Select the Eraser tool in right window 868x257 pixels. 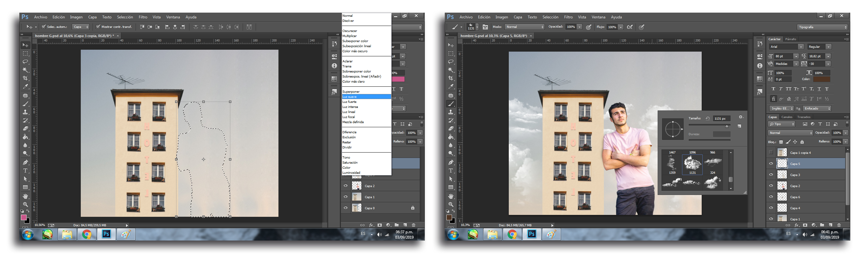[451, 128]
